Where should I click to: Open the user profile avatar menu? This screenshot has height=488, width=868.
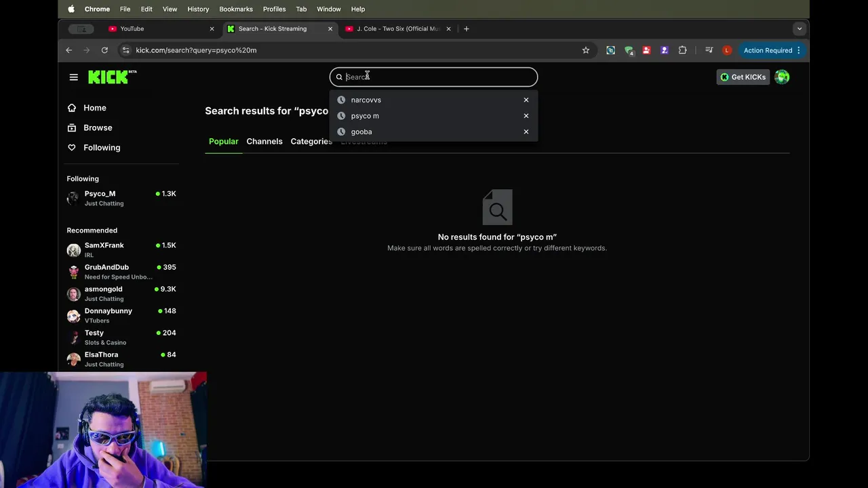click(782, 77)
